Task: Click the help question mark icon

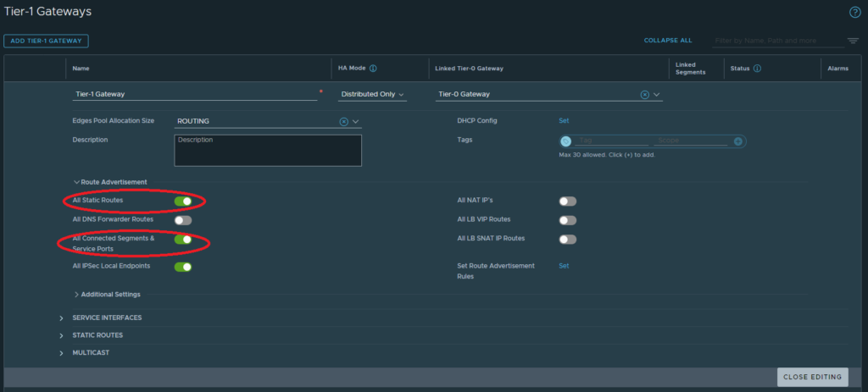Action: point(854,12)
